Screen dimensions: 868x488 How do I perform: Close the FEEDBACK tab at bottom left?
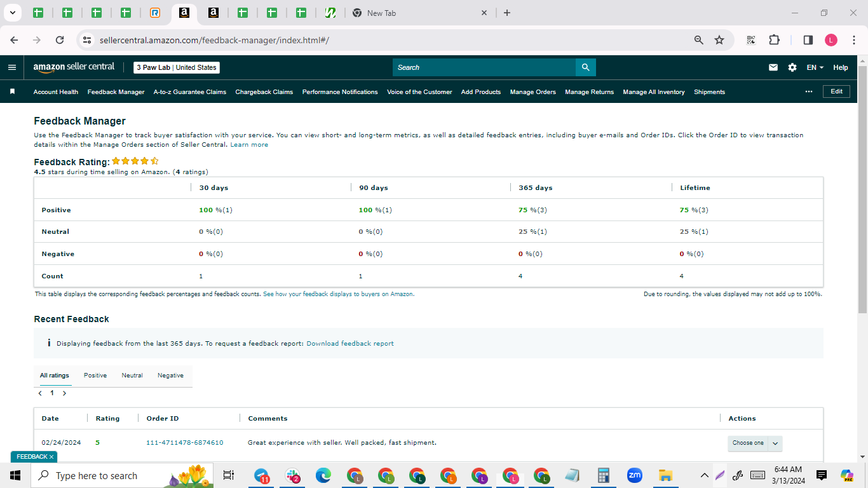51,457
